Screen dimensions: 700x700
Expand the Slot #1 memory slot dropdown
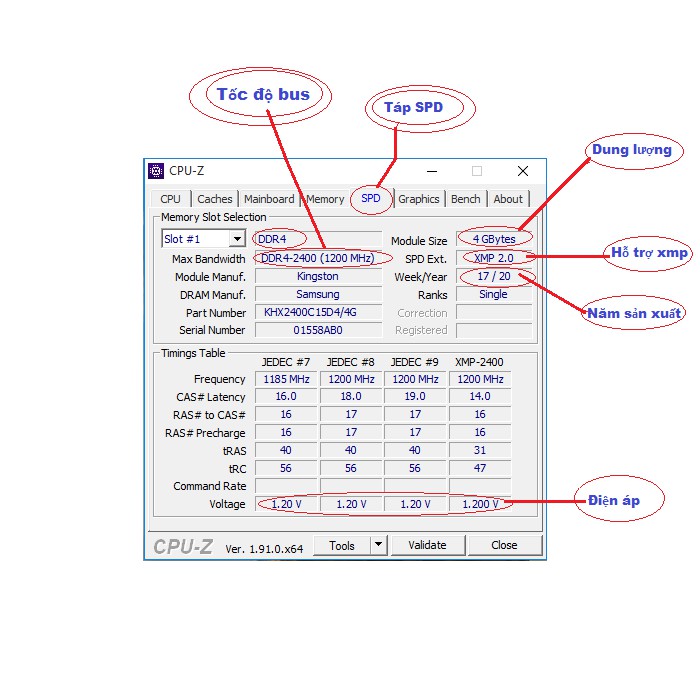[x=237, y=239]
